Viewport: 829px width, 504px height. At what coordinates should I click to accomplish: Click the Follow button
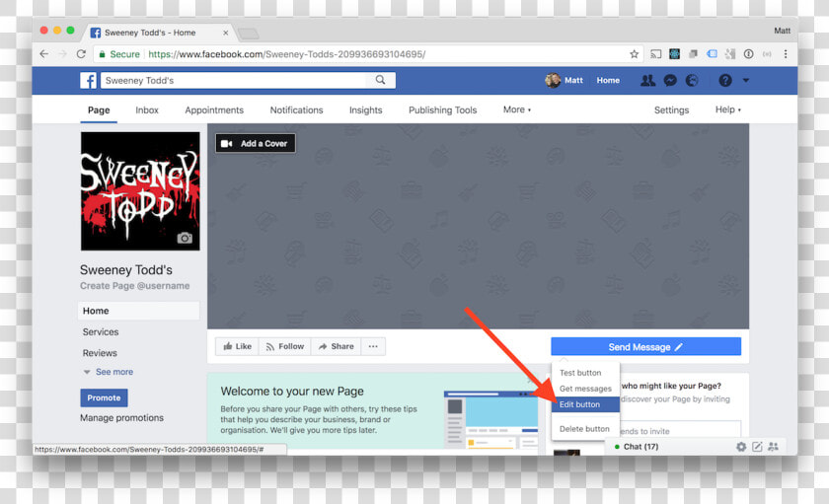point(285,346)
